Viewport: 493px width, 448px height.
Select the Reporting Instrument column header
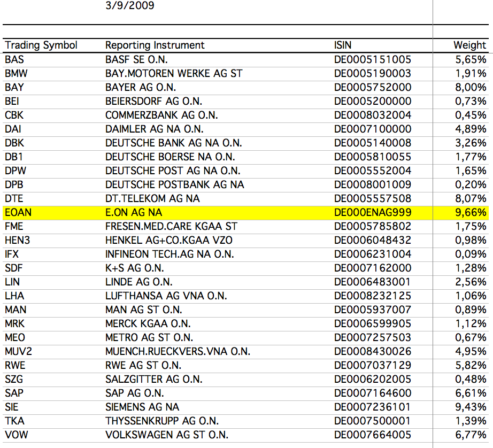(155, 45)
